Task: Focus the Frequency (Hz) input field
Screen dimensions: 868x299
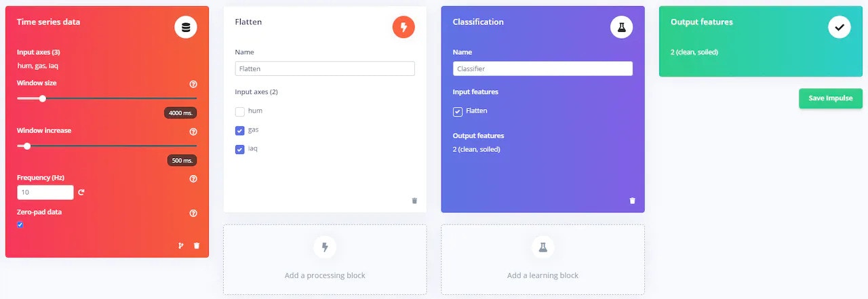Action: [45, 193]
